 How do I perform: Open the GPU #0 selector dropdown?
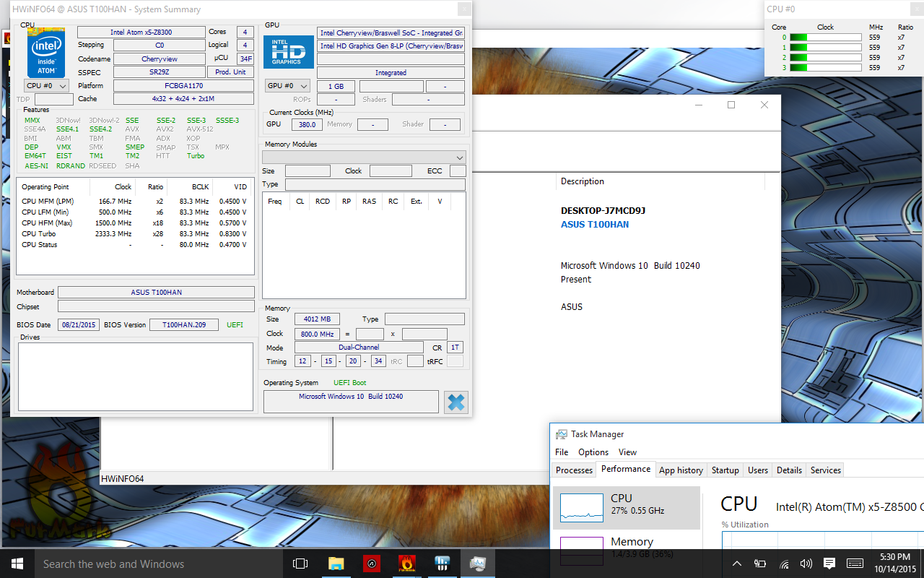coord(287,86)
